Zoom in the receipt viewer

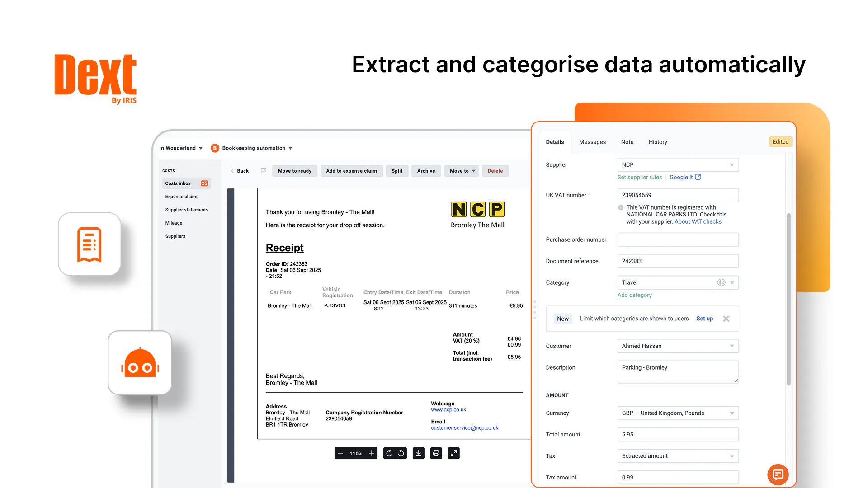pyautogui.click(x=372, y=453)
